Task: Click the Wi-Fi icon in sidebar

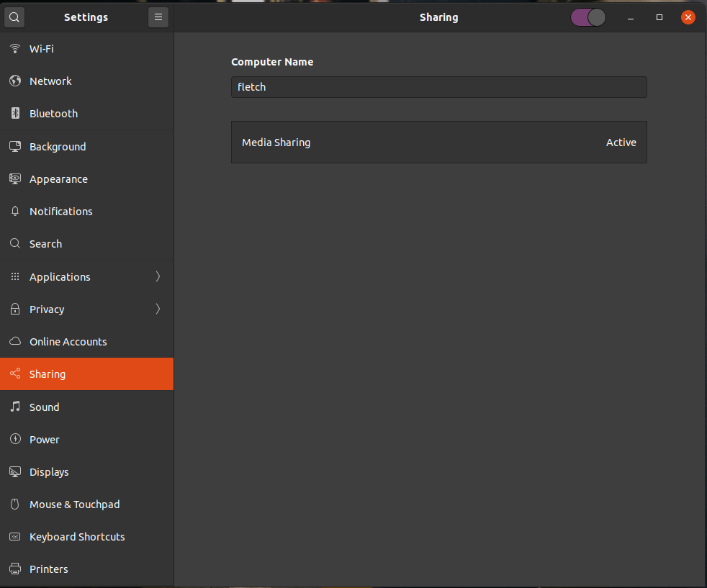Action: click(x=14, y=49)
